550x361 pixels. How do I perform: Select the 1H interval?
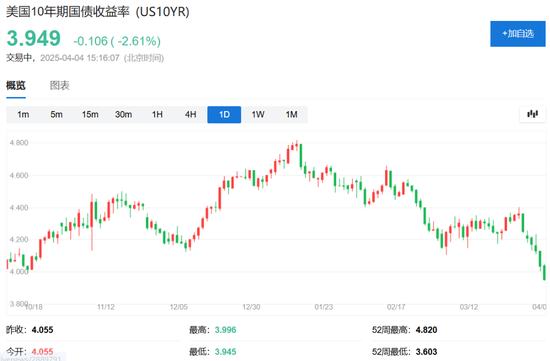pyautogui.click(x=157, y=114)
